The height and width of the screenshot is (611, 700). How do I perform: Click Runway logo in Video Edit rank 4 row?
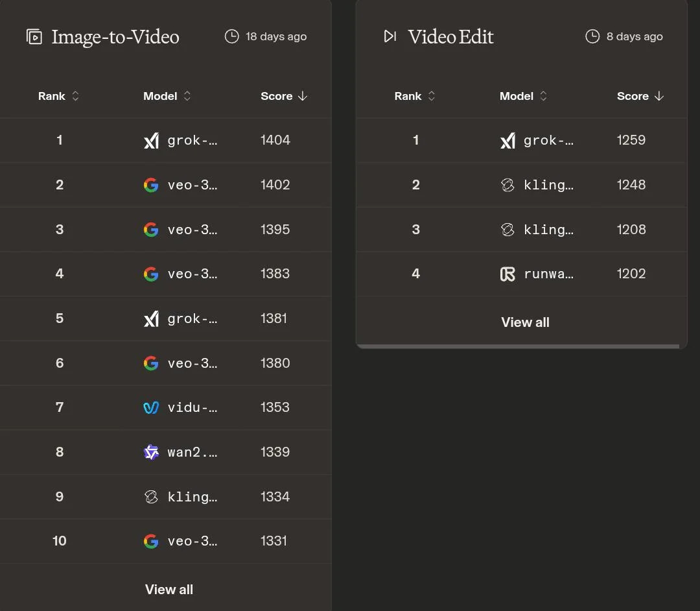[507, 274]
